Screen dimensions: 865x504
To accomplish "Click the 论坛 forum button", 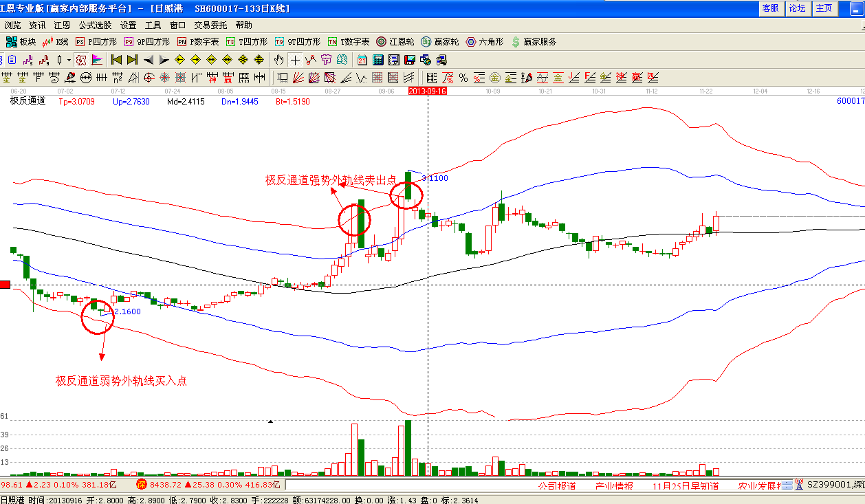I will (x=798, y=8).
